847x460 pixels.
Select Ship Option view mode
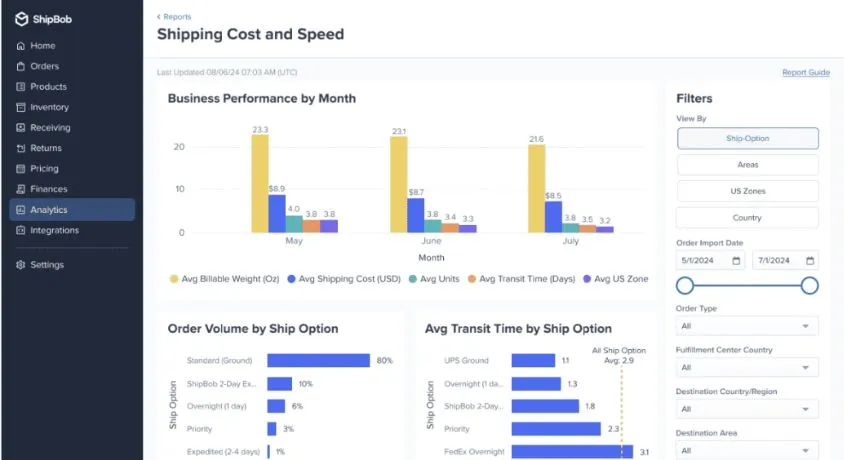click(x=748, y=139)
